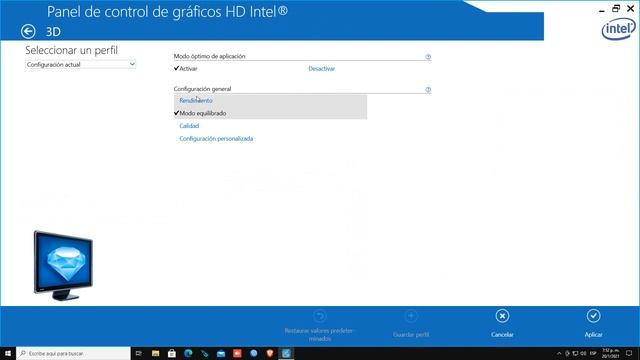Click the Guardar perfil plus icon
This screenshot has height=360, width=640.
click(x=411, y=316)
